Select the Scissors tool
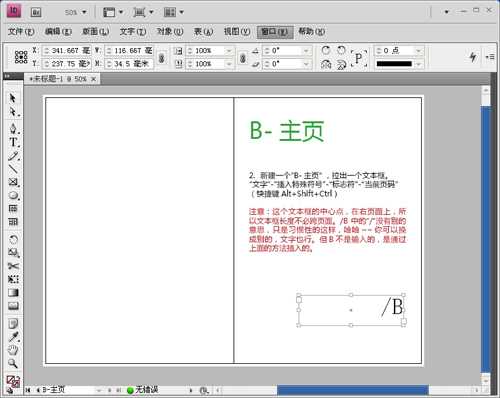This screenshot has width=500, height=398. [x=13, y=266]
